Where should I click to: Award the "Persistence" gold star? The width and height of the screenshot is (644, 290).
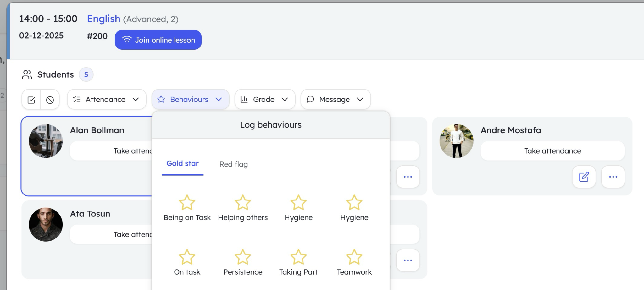[x=243, y=258]
